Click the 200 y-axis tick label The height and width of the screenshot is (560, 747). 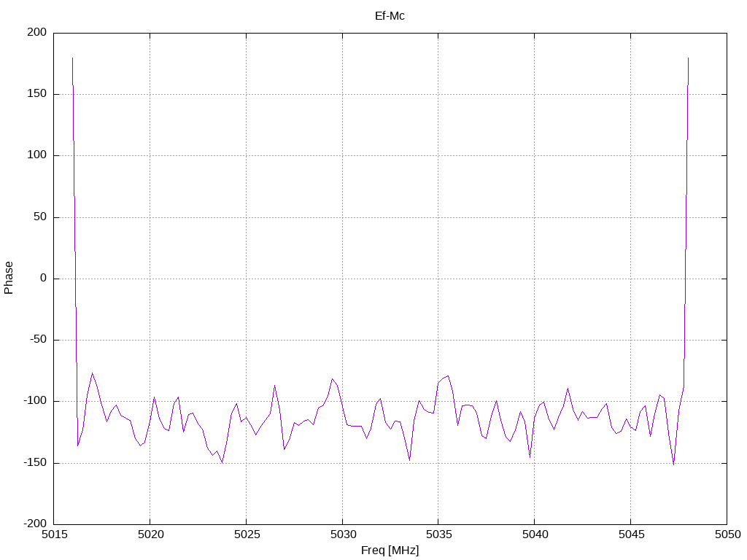tap(36, 32)
